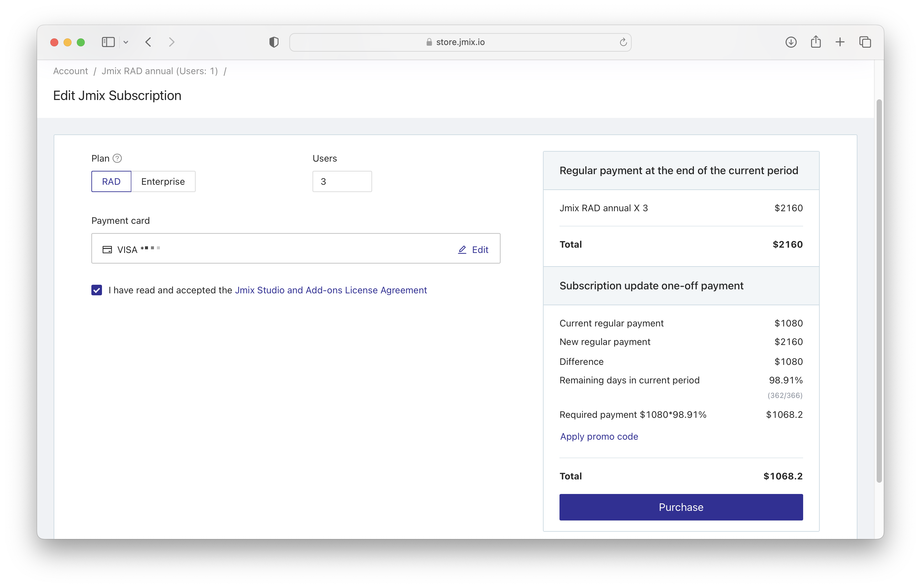Open Jmix Studio and Add-ons License Agreement

331,290
